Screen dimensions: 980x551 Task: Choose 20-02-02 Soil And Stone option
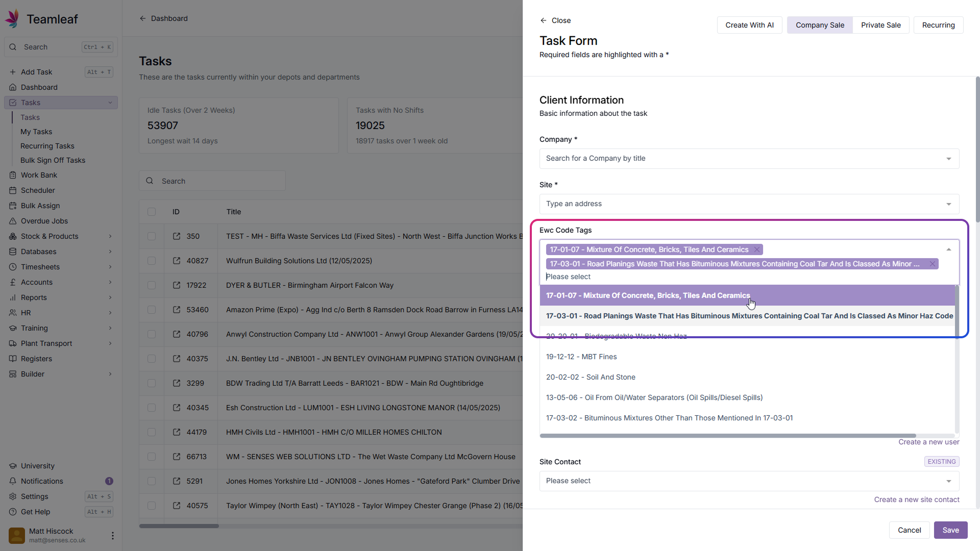591,377
